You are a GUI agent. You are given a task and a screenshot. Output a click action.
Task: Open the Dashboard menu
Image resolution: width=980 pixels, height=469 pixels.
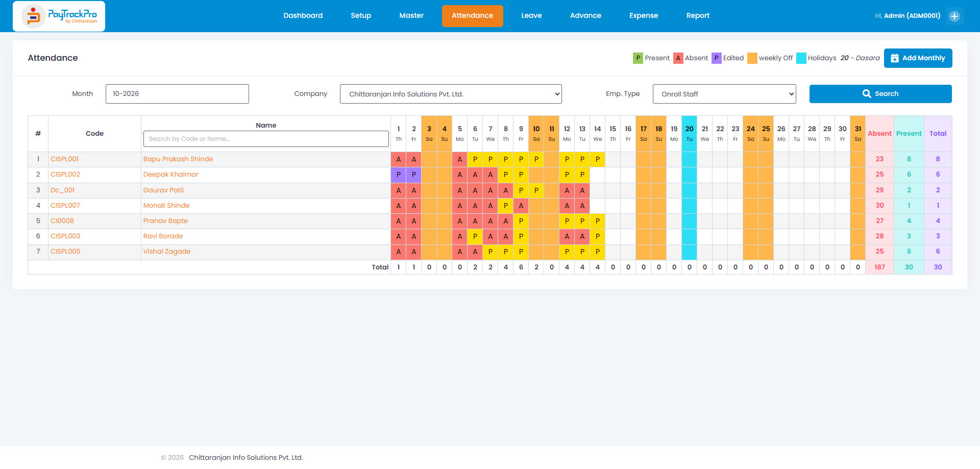pyautogui.click(x=303, y=16)
